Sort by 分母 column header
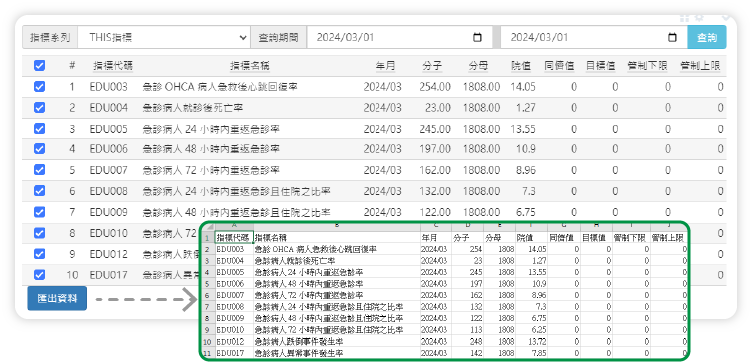The image size is (752, 362). click(478, 66)
